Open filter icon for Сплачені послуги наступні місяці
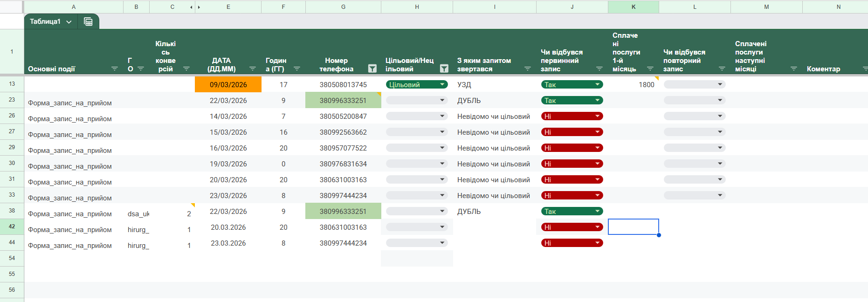868x302 pixels. click(794, 69)
